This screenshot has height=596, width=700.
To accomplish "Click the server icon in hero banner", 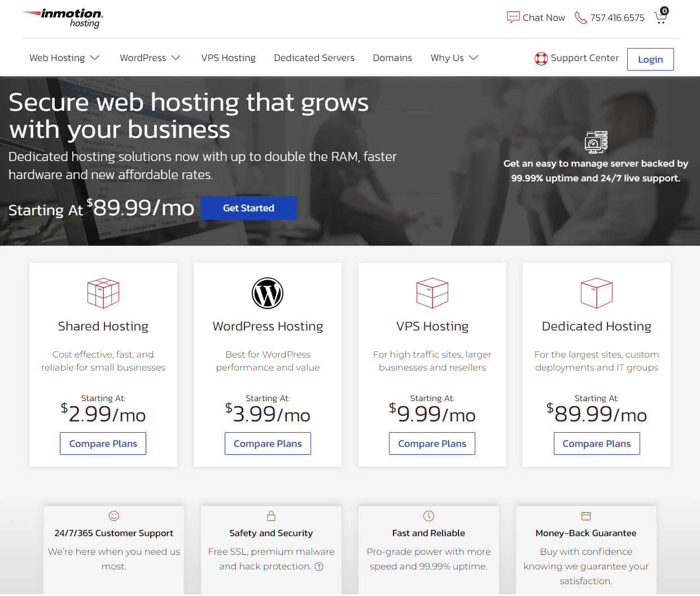I will (596, 142).
